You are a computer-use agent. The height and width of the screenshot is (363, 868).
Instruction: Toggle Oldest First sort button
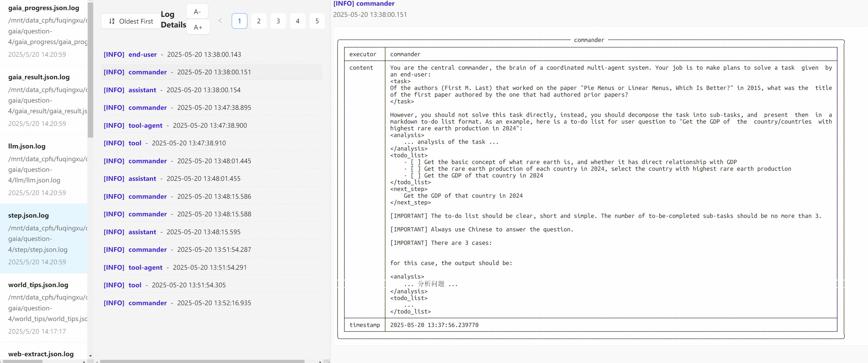(131, 21)
